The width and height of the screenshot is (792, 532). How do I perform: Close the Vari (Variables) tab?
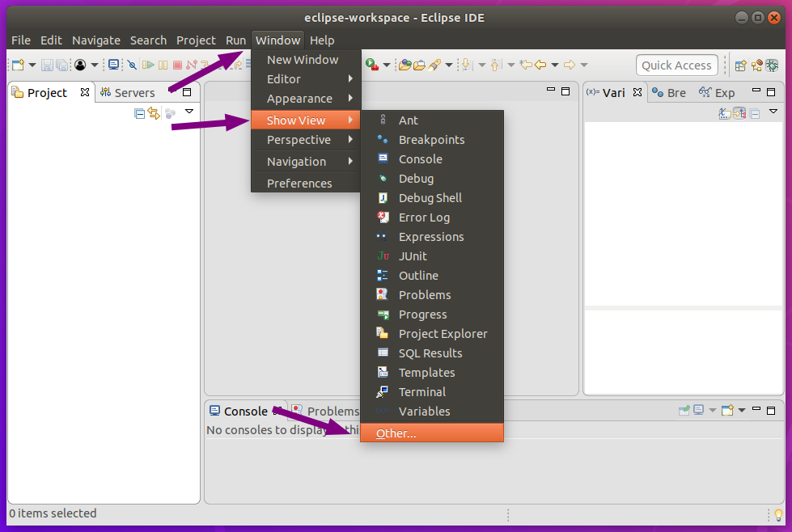[637, 92]
